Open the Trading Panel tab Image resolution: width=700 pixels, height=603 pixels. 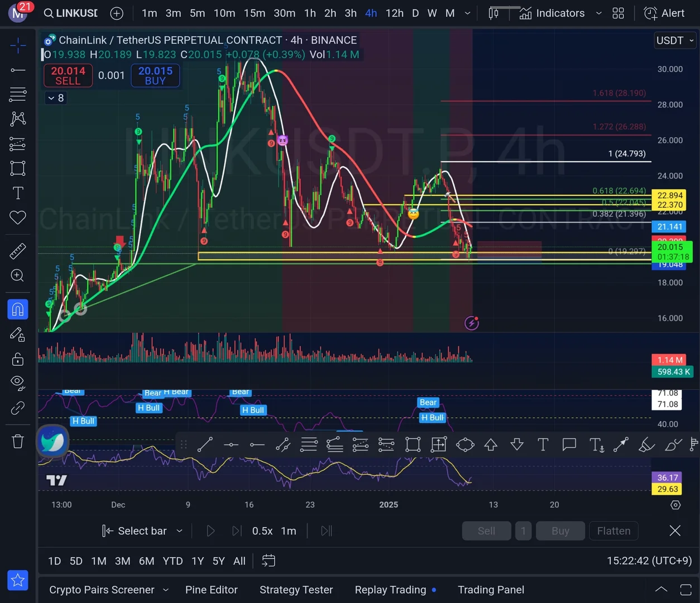491,590
